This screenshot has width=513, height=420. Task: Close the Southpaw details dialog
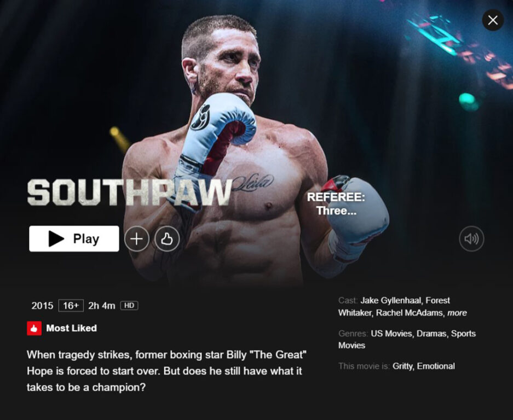[493, 20]
